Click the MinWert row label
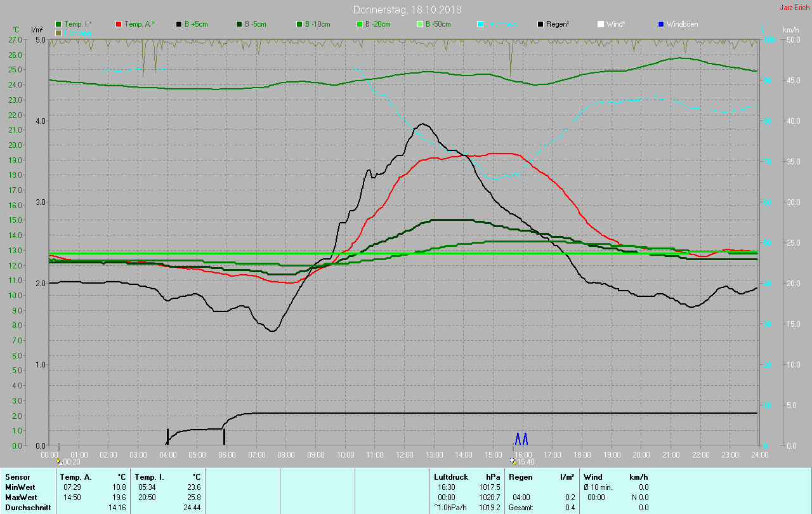 pos(20,487)
